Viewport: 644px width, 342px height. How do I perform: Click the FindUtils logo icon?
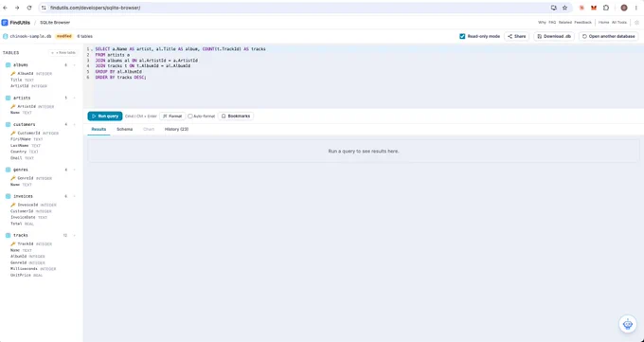pos(5,23)
